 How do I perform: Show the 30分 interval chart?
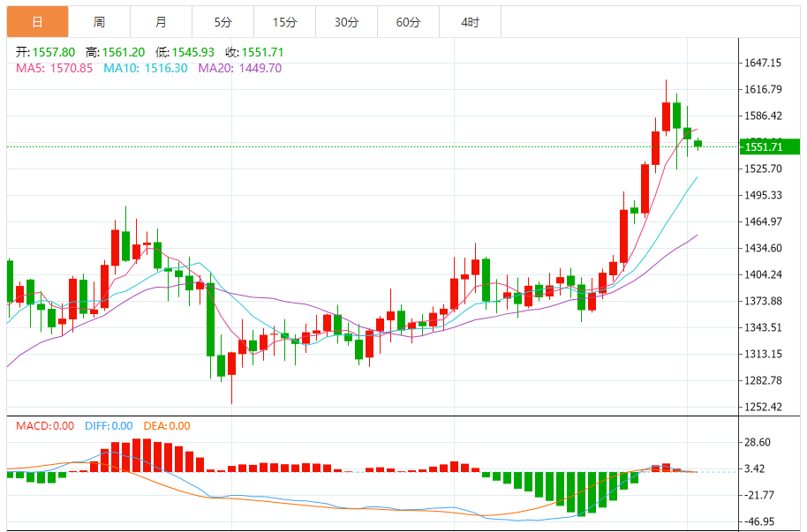coord(346,22)
